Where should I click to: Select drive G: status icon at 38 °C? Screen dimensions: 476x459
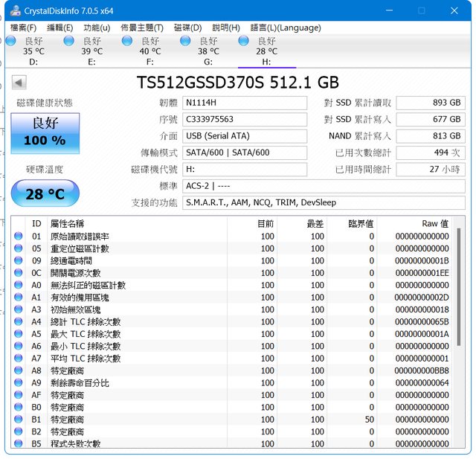coord(185,41)
